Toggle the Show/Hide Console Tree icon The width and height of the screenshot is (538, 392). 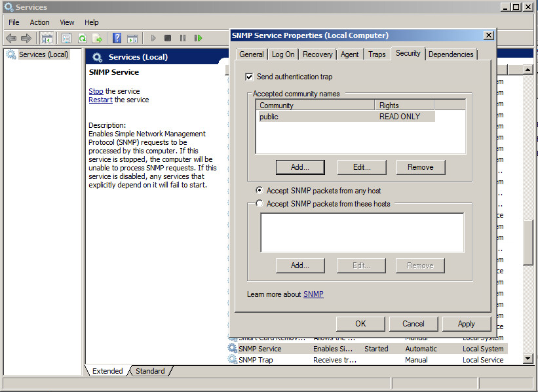coord(47,39)
